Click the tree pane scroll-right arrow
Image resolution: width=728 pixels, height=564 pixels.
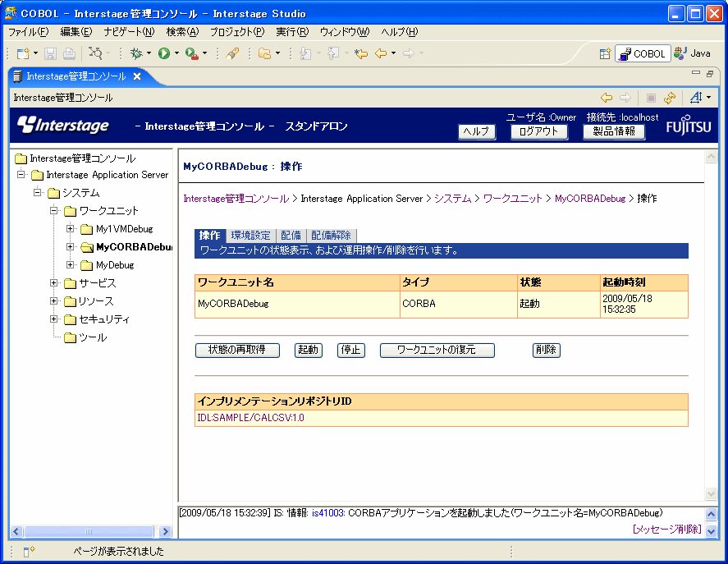tap(165, 531)
